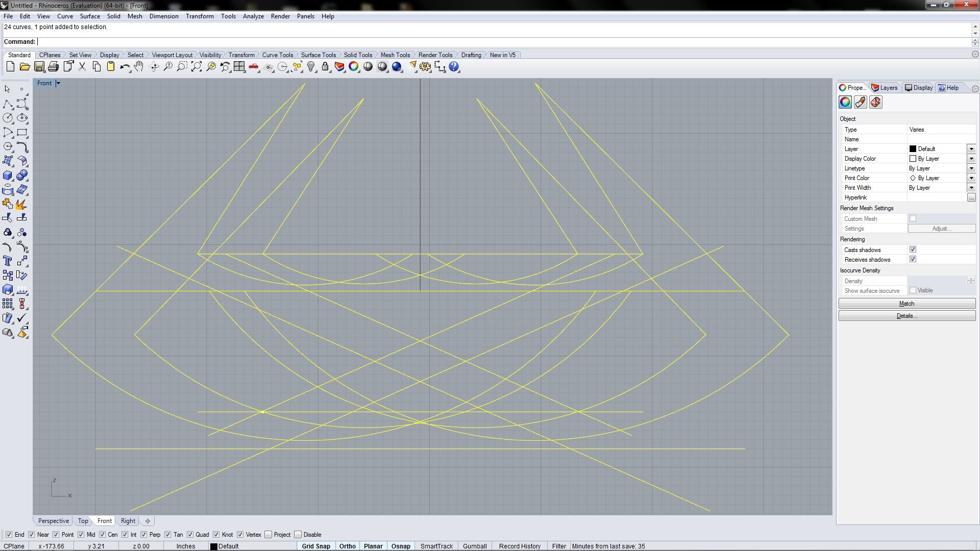Click the black Default layer color swatch

tap(214, 546)
